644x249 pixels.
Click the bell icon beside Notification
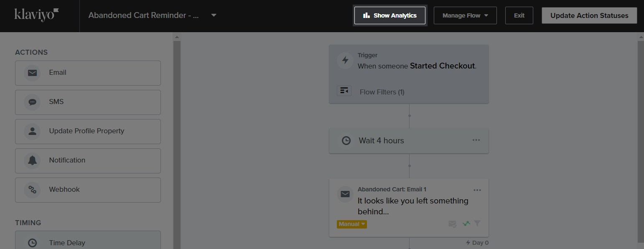click(x=32, y=161)
